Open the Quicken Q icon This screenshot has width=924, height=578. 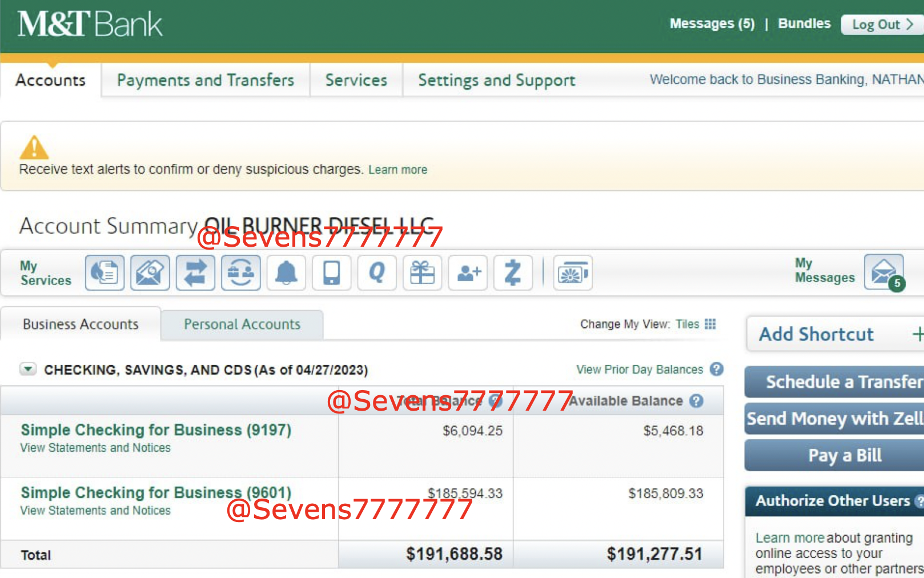tap(377, 273)
